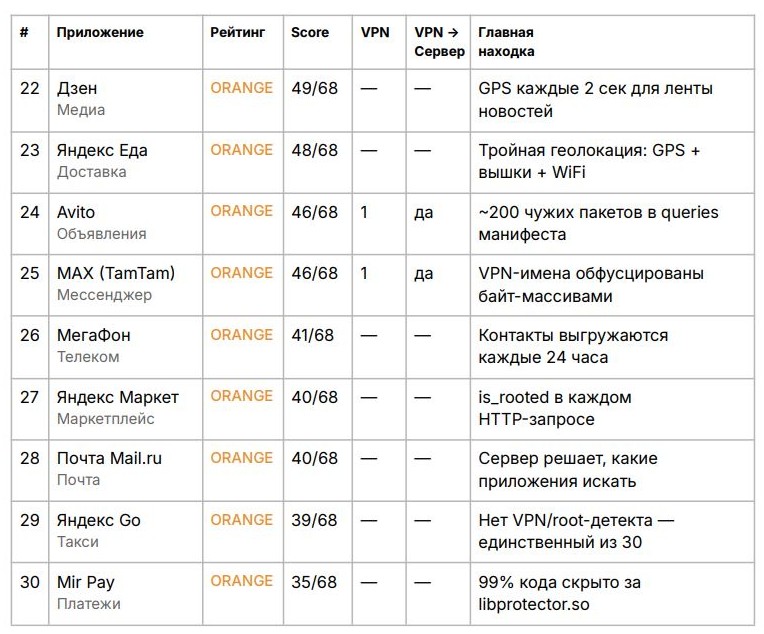Open the "Яндекс Go" app entry
764x634 pixels.
pyautogui.click(x=99, y=520)
